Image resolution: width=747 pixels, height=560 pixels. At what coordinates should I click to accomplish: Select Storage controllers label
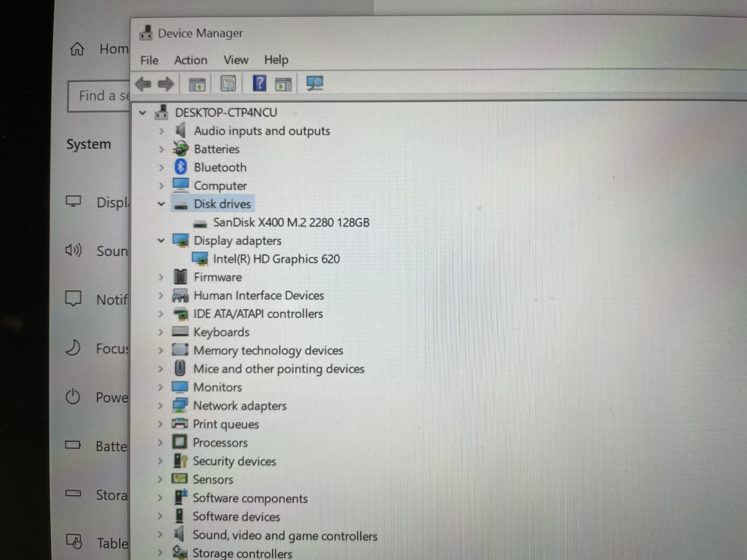(242, 553)
